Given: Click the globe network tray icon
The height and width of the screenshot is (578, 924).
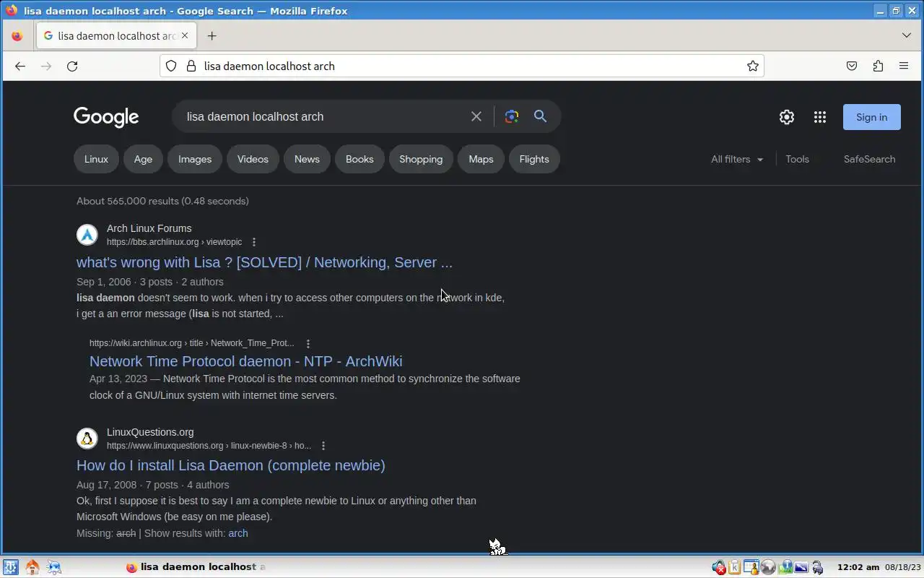Looking at the screenshot, I should [x=768, y=567].
